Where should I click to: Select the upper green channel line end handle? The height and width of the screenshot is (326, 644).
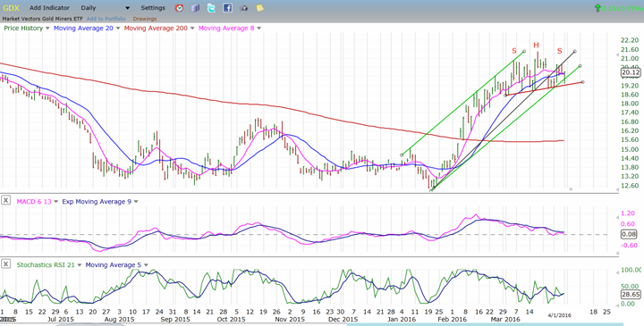point(524,51)
